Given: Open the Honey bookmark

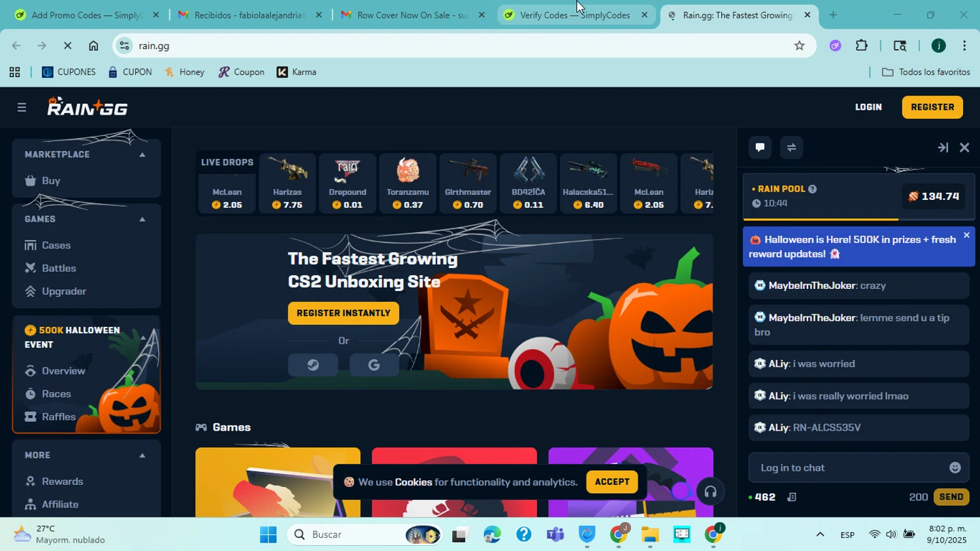Looking at the screenshot, I should tap(184, 73).
